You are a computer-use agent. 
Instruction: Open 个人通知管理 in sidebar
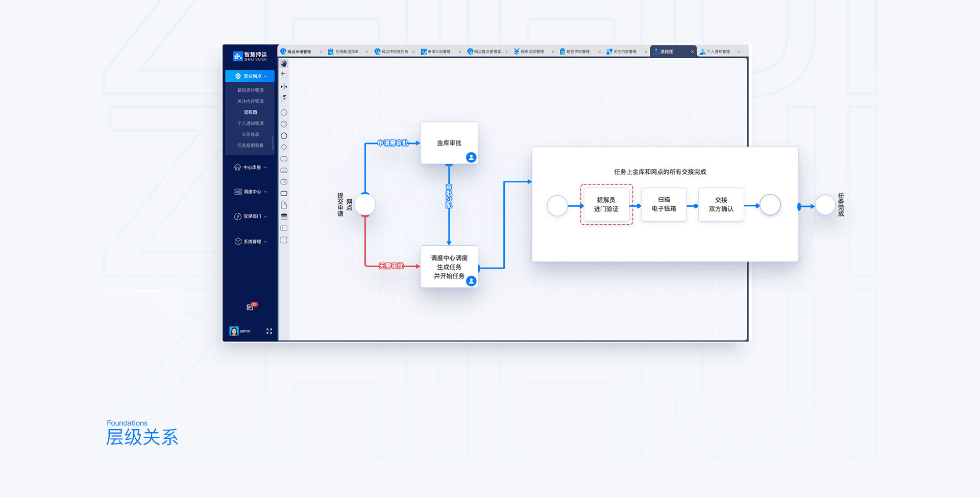pos(250,124)
